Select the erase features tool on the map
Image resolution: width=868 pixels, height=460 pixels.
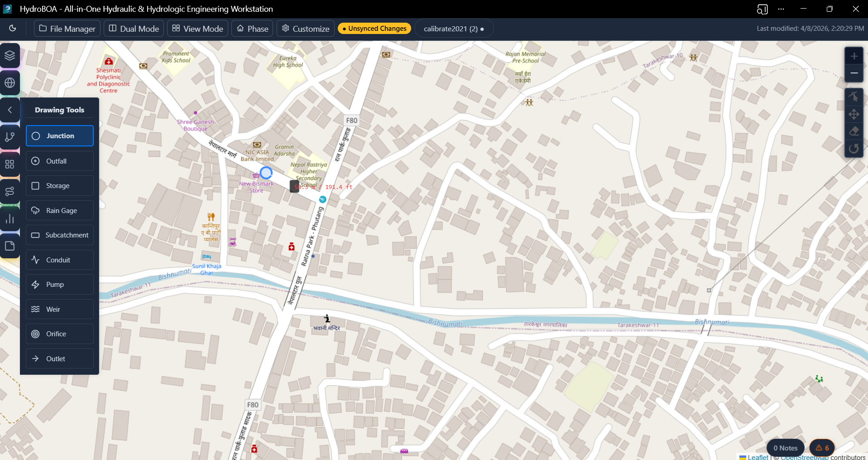(x=854, y=131)
